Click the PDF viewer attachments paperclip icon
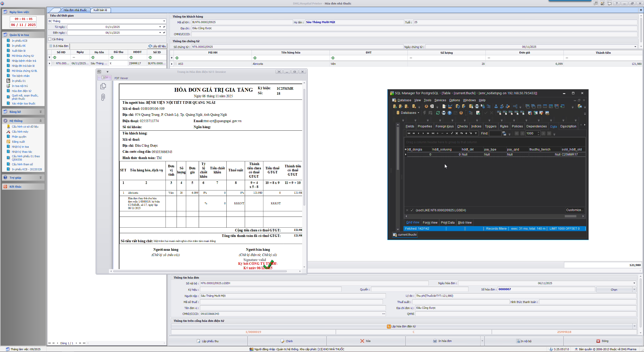Viewport: 644px width, 352px height. 103,97
